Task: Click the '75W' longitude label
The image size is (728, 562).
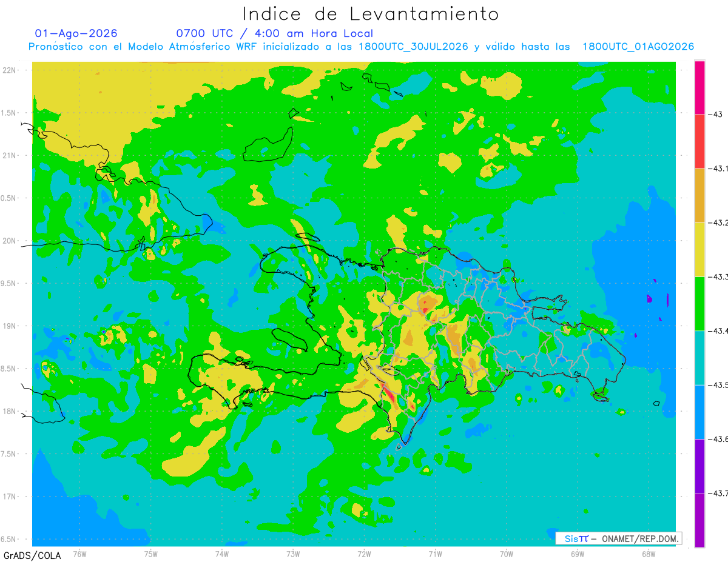Action: click(x=150, y=554)
